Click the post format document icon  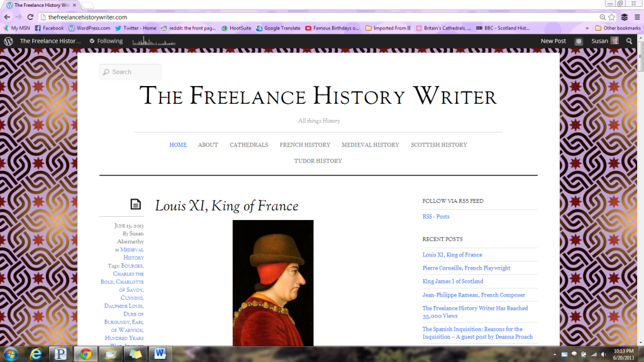point(136,204)
